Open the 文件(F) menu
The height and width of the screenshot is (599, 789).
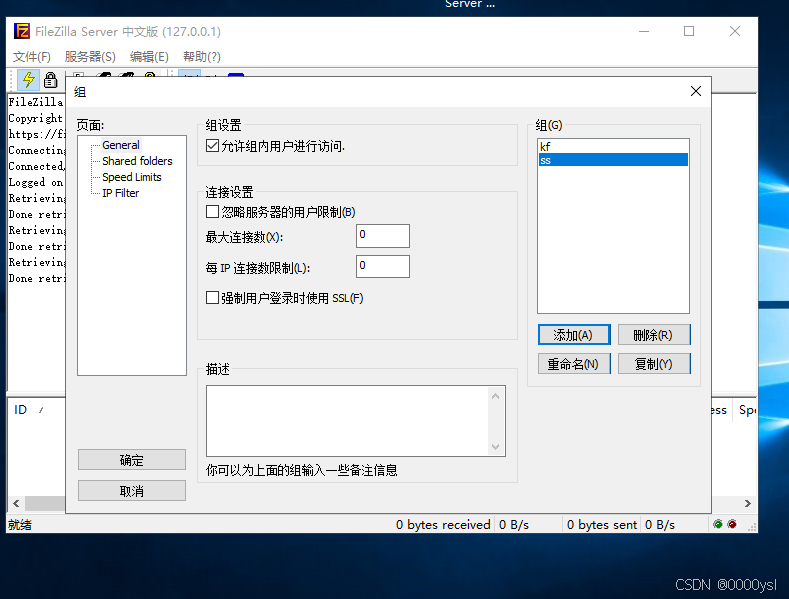pos(32,56)
